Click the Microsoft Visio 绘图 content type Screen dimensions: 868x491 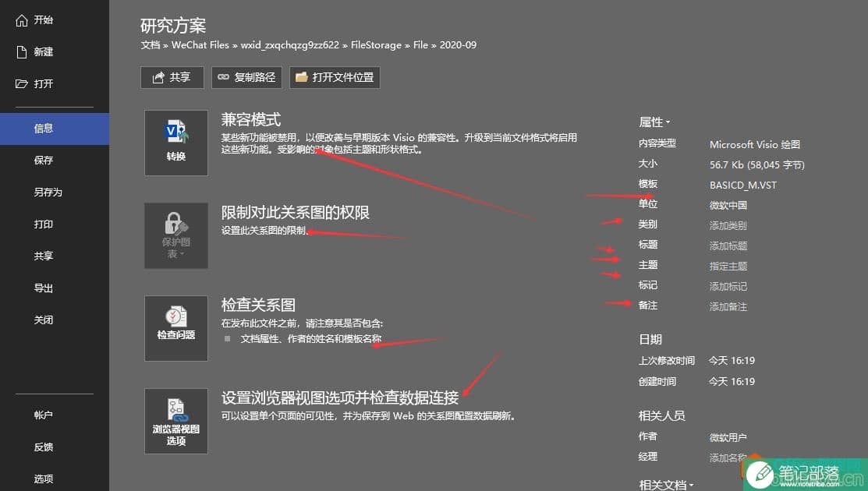point(754,145)
